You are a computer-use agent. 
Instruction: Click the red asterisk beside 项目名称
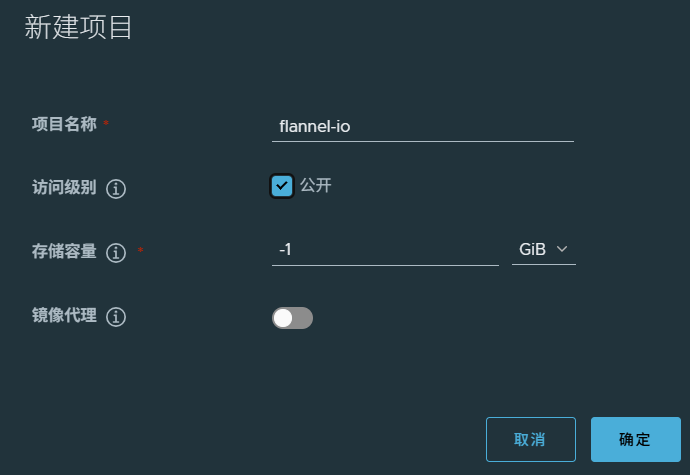coord(106,122)
